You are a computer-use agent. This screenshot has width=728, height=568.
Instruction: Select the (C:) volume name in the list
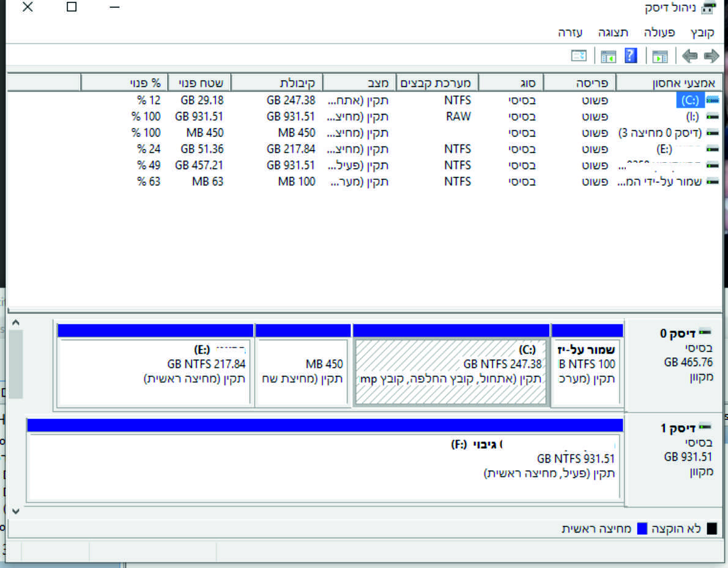coord(690,100)
